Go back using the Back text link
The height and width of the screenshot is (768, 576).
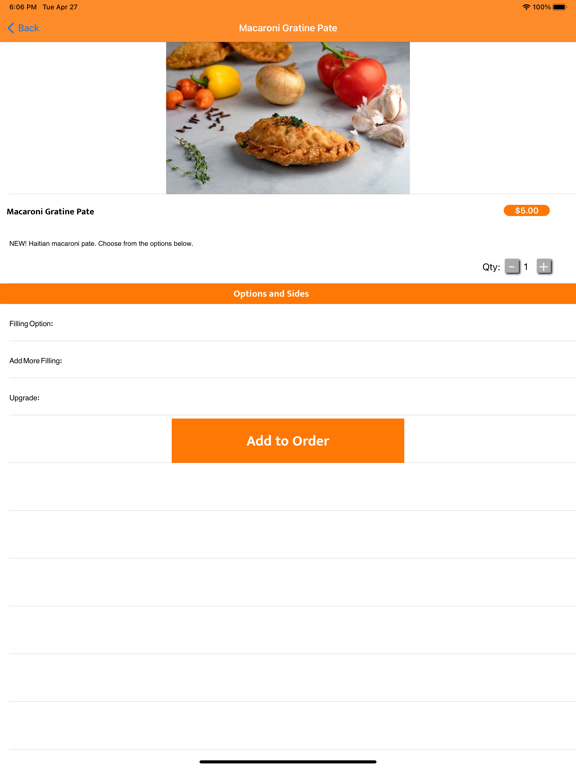tap(28, 28)
